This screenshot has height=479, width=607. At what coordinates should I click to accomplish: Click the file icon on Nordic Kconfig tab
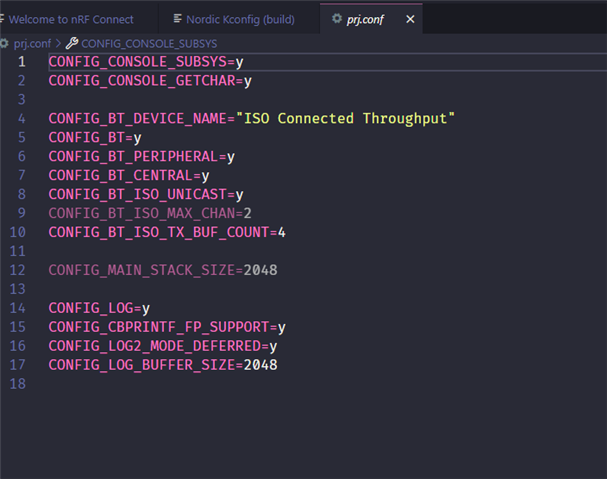click(x=178, y=19)
